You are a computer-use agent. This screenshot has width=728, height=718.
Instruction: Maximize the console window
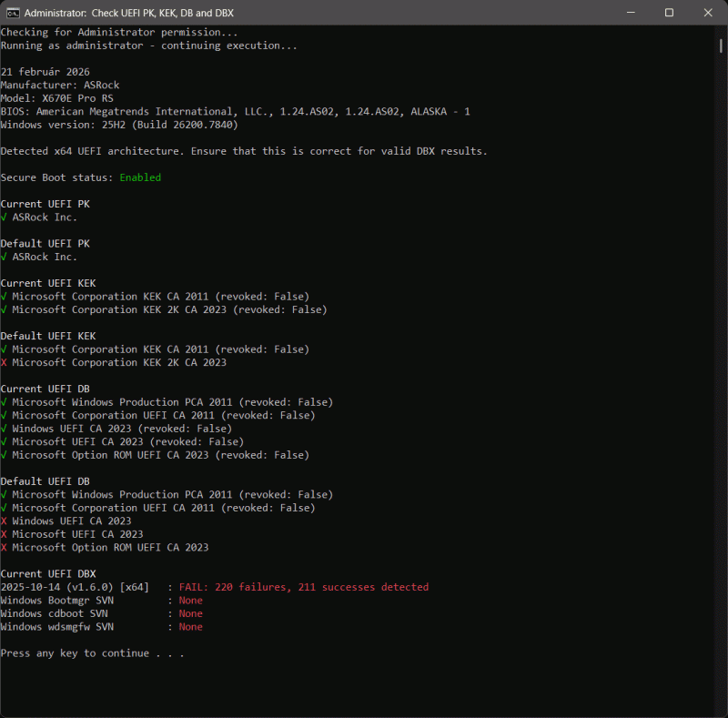(x=669, y=13)
